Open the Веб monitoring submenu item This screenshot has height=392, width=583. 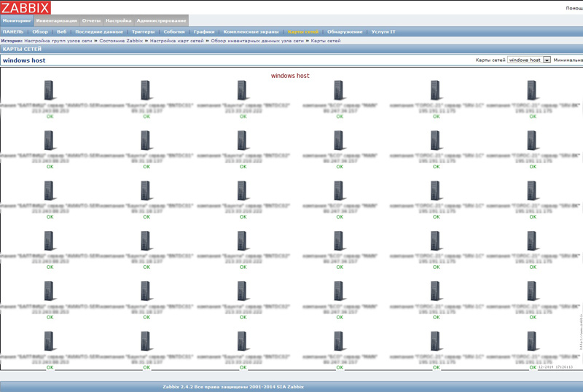(62, 32)
